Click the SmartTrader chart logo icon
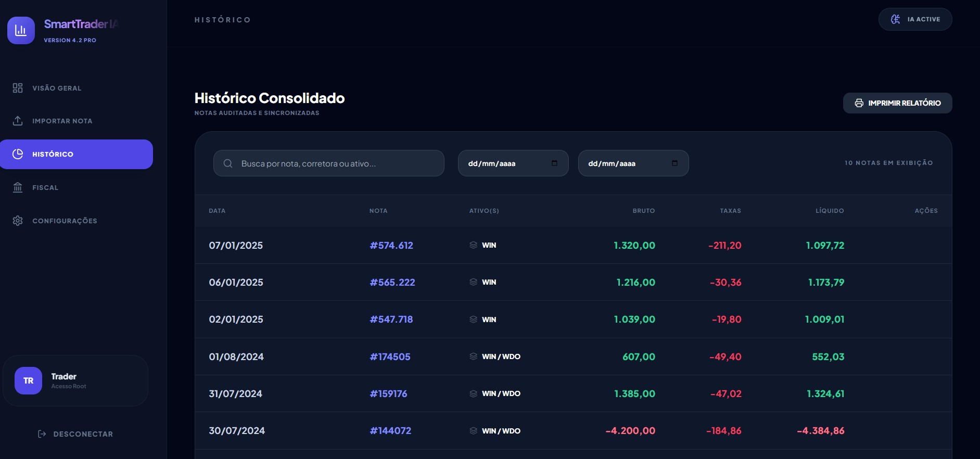This screenshot has width=980, height=459. (21, 30)
